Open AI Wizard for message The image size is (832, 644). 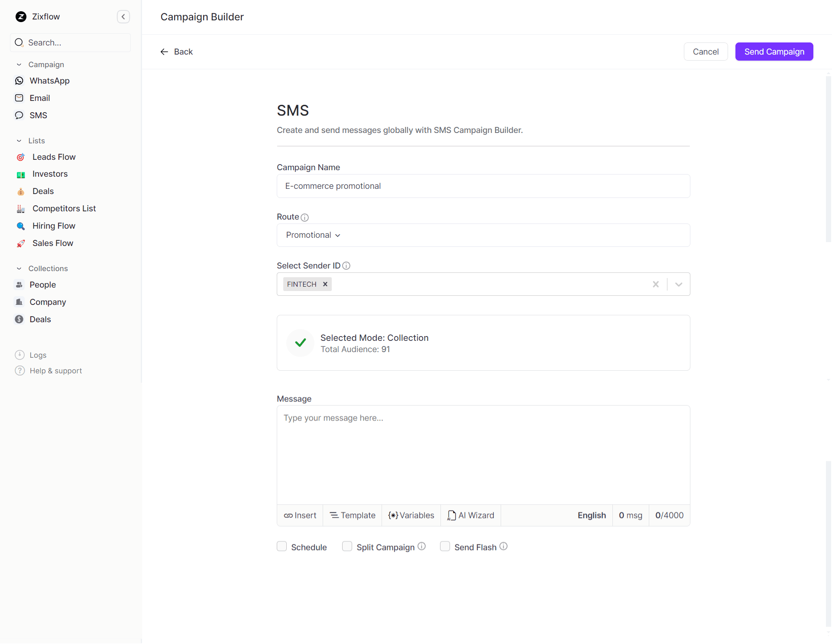pos(471,515)
